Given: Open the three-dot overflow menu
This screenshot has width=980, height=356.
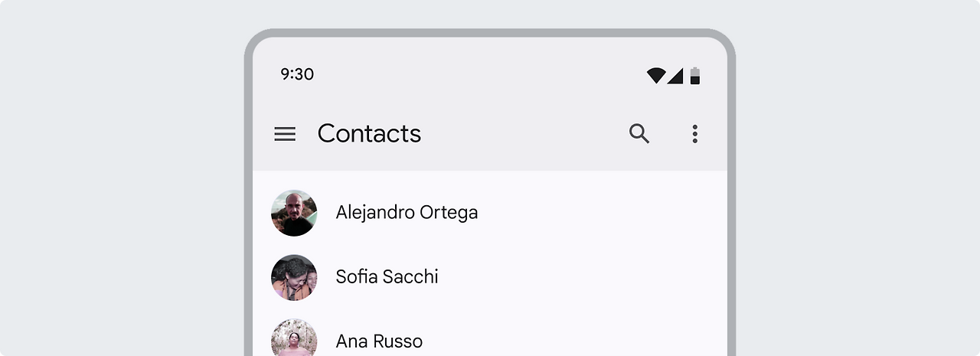Looking at the screenshot, I should coord(694,134).
